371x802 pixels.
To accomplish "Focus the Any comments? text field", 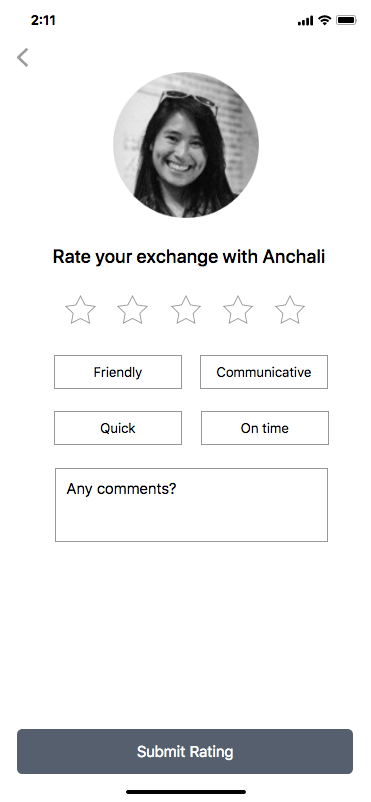I will pyautogui.click(x=191, y=505).
